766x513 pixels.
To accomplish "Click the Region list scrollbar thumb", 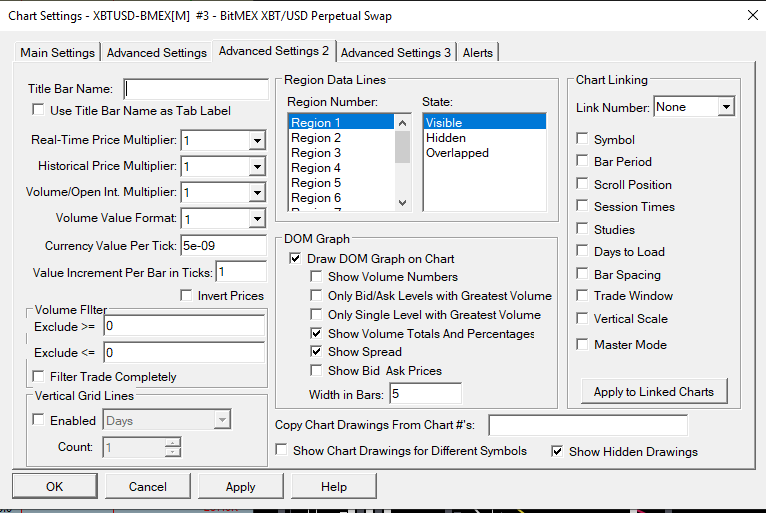I will point(402,147).
